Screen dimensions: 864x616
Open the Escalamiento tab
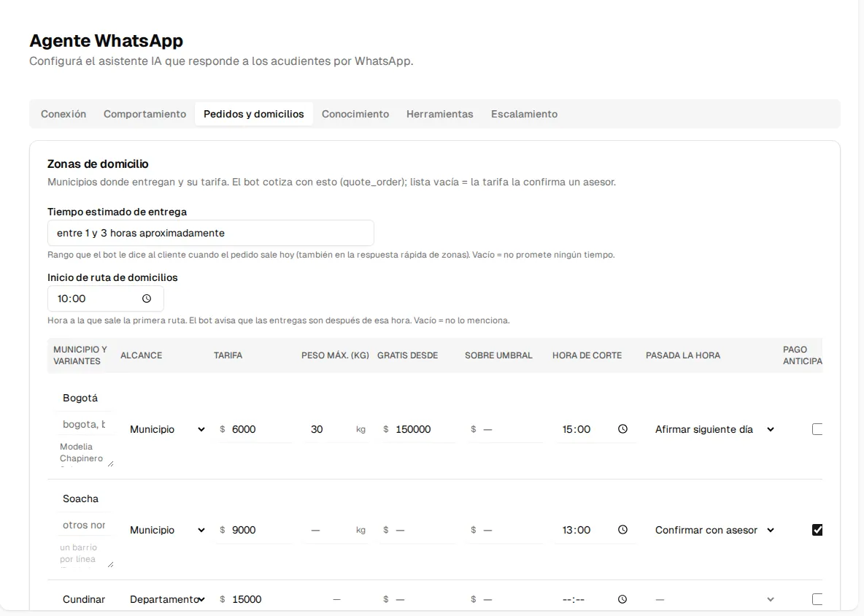point(524,114)
